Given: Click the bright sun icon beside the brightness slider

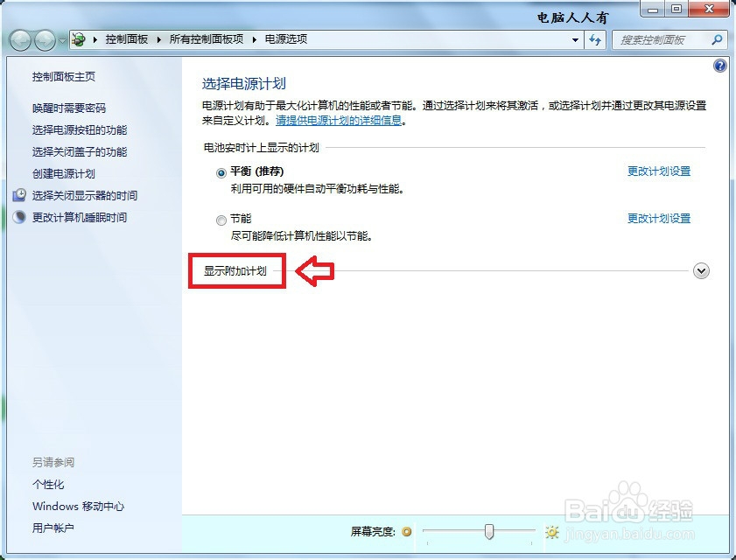Looking at the screenshot, I should (x=551, y=531).
